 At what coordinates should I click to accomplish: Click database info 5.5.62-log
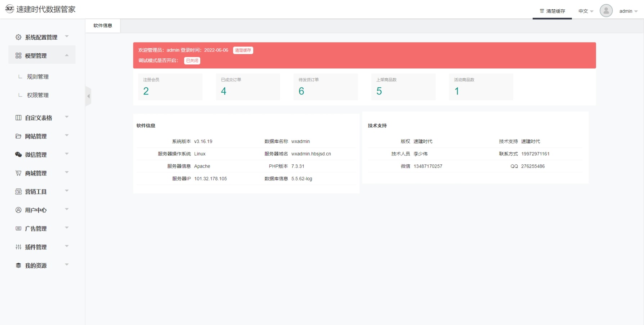[x=302, y=179]
